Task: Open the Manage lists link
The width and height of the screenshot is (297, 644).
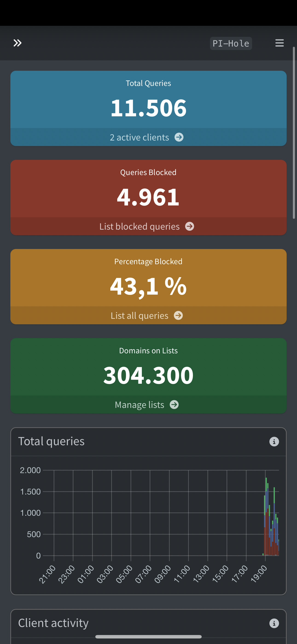Action: coord(139,405)
